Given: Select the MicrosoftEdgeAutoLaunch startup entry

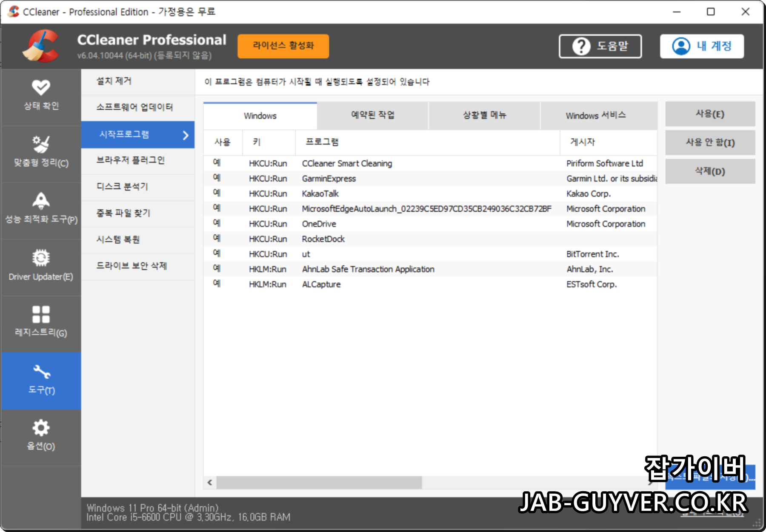Looking at the screenshot, I should pyautogui.click(x=430, y=209).
